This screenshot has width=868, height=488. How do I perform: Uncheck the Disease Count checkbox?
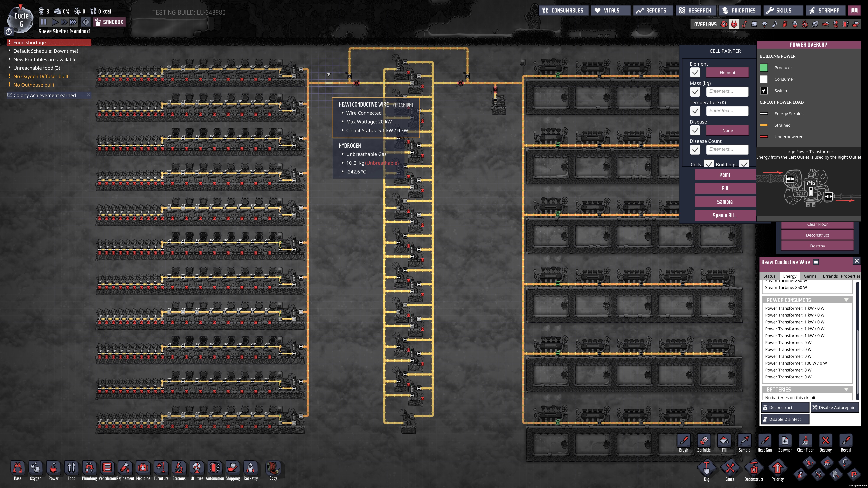point(695,149)
